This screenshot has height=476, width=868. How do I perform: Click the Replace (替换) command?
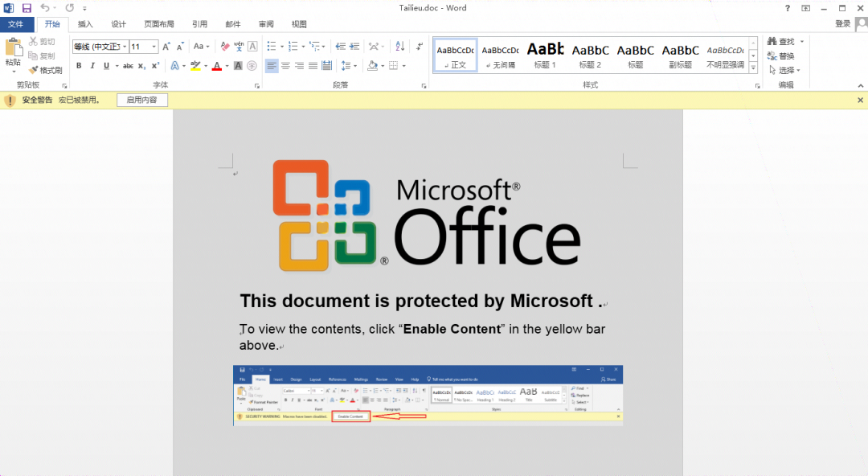point(781,56)
